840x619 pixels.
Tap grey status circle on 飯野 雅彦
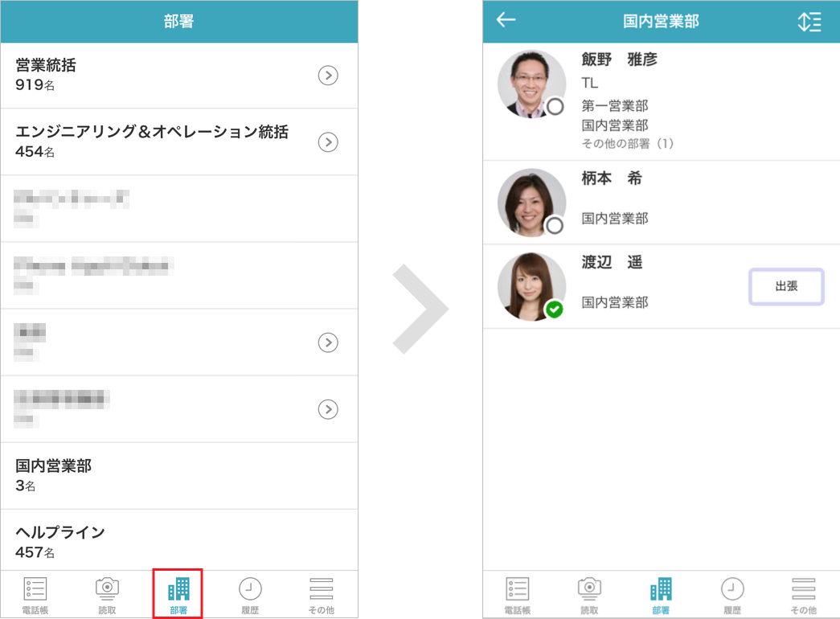click(555, 107)
